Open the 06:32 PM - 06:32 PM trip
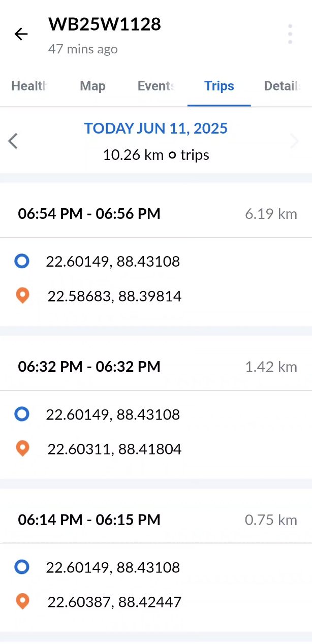 coord(89,367)
